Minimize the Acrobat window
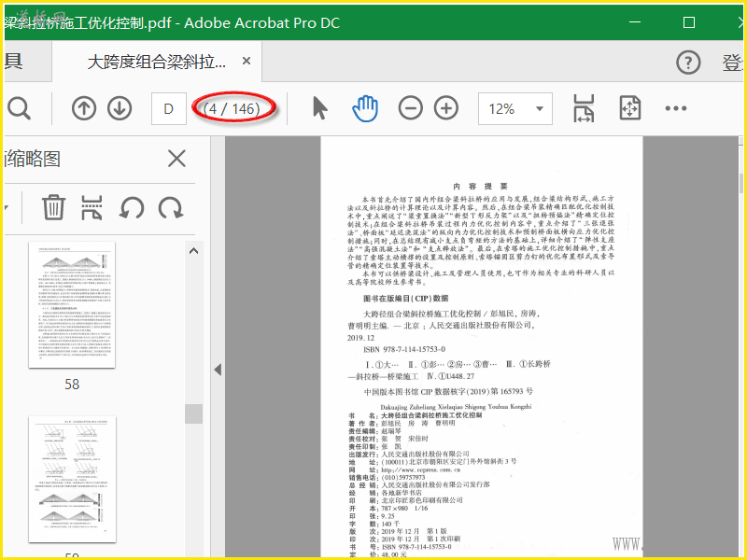 tap(635, 22)
